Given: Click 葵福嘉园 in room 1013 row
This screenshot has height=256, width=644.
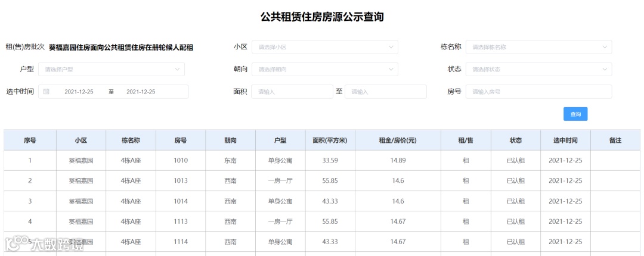Looking at the screenshot, I should click(81, 181).
